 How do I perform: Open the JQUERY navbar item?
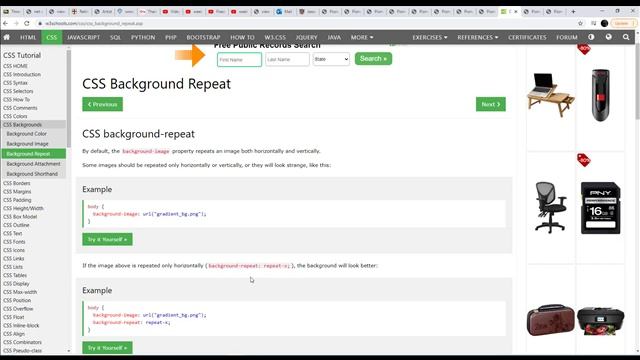click(x=306, y=37)
